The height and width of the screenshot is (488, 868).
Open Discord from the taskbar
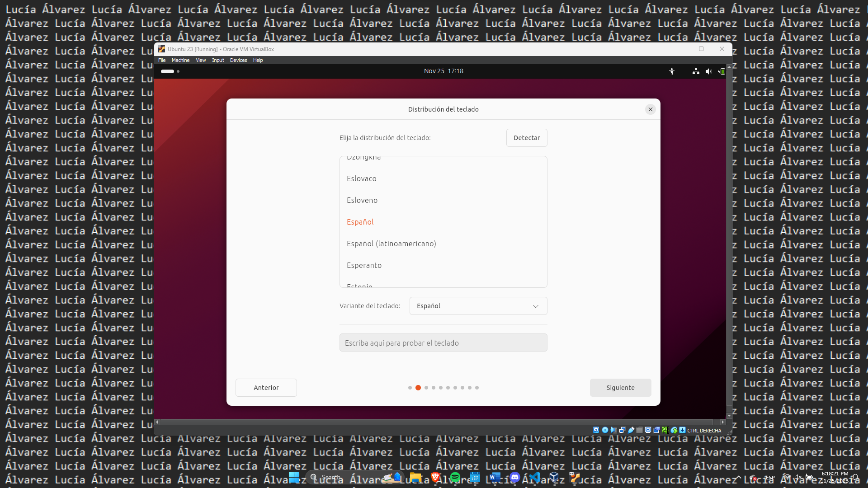(x=514, y=477)
